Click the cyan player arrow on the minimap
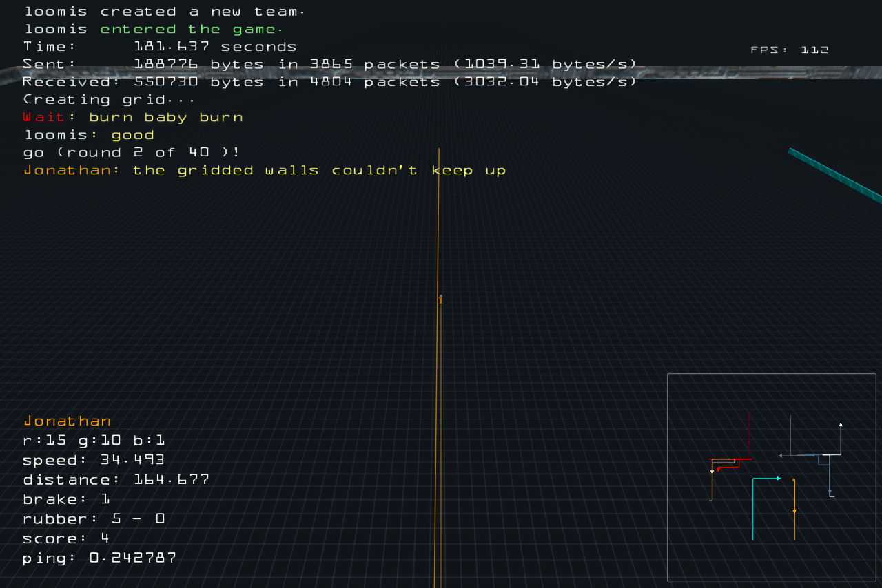This screenshot has width=882, height=588. pyautogui.click(x=779, y=478)
